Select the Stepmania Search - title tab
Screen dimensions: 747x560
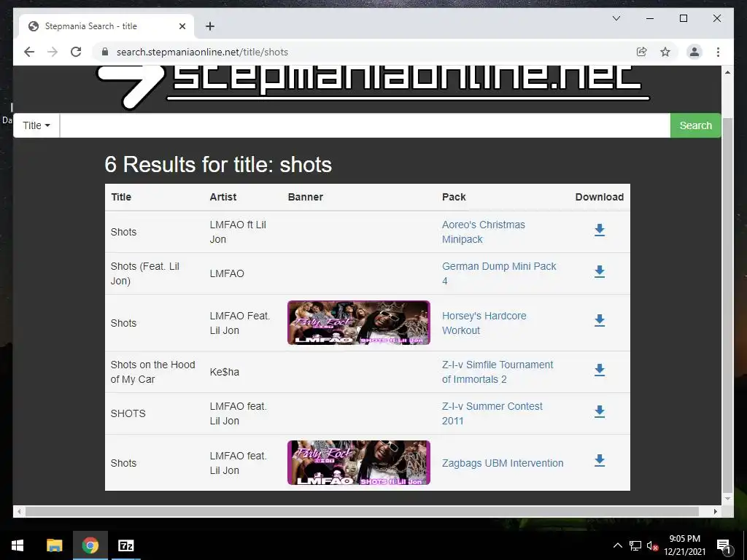pos(107,26)
